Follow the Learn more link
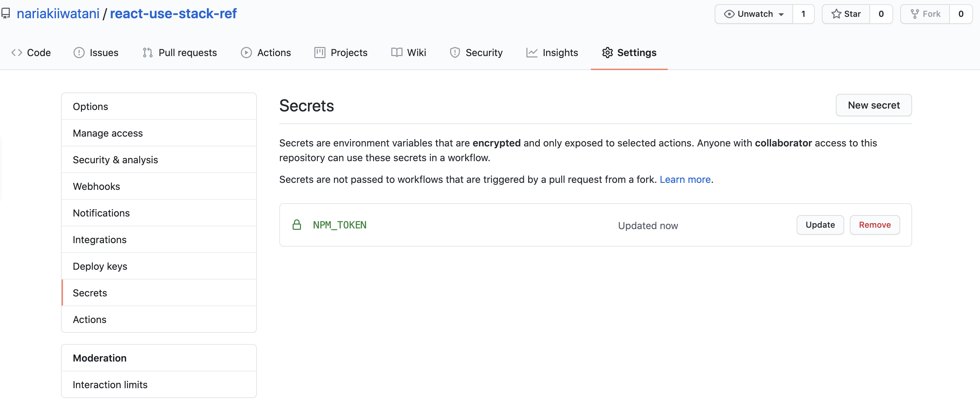Screen dimensions: 980x412 coord(685,179)
